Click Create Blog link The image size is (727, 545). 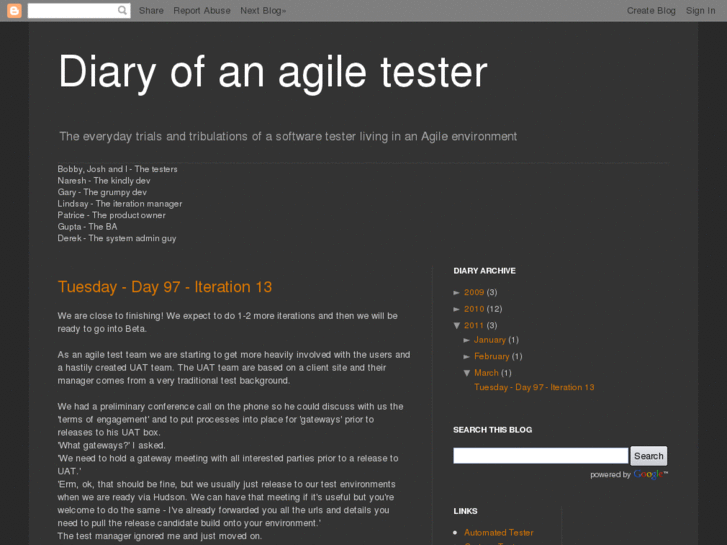click(x=651, y=11)
